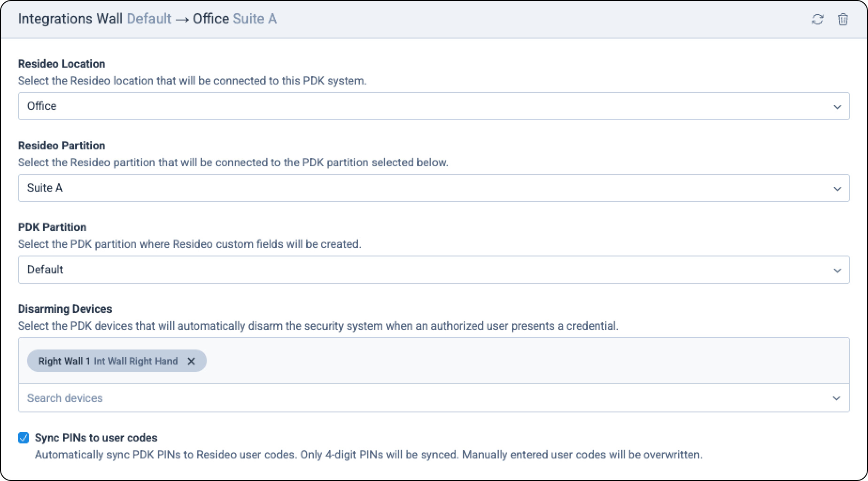Click the Resideo Partition dropdown chevron
868x481 pixels.
coord(837,188)
